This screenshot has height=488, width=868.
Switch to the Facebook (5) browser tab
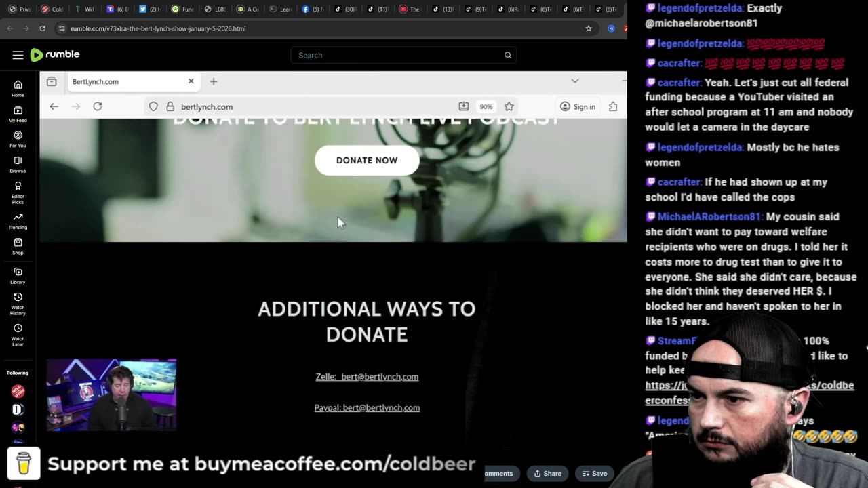pos(313,9)
